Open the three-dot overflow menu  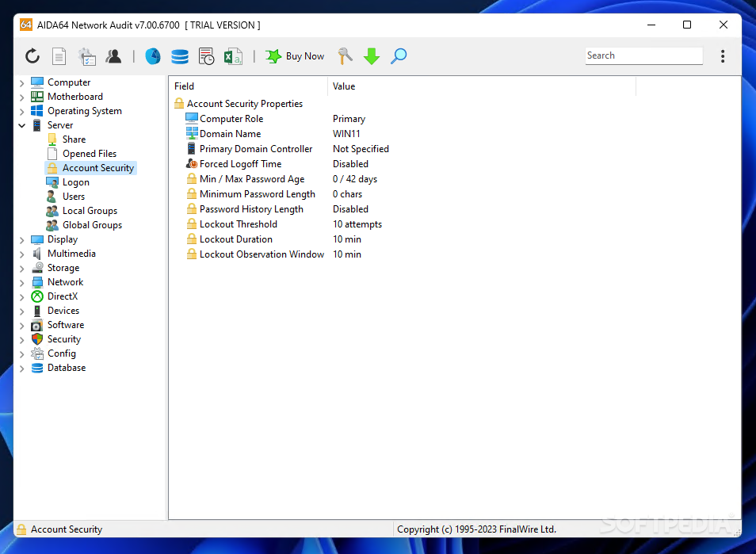coord(722,56)
